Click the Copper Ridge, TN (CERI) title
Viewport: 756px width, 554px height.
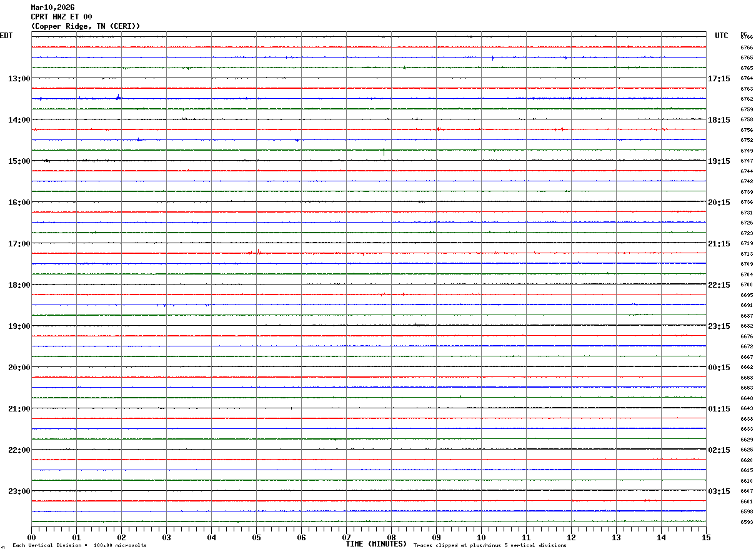click(86, 26)
